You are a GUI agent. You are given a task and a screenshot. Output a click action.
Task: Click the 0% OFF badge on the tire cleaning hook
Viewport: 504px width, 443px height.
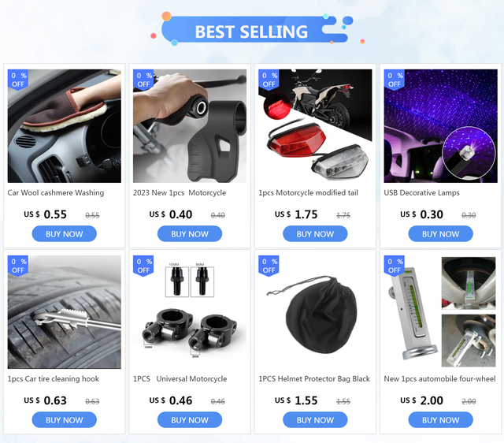tap(18, 266)
